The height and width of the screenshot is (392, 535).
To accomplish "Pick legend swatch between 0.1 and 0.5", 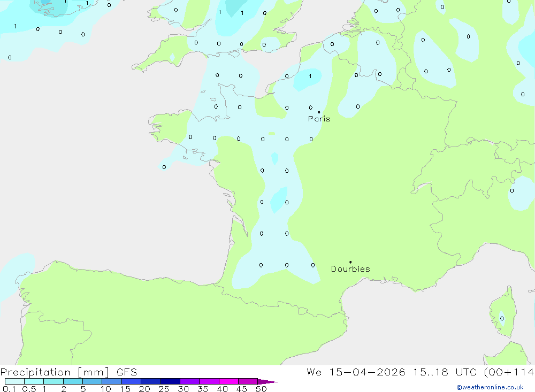I will point(14,381).
